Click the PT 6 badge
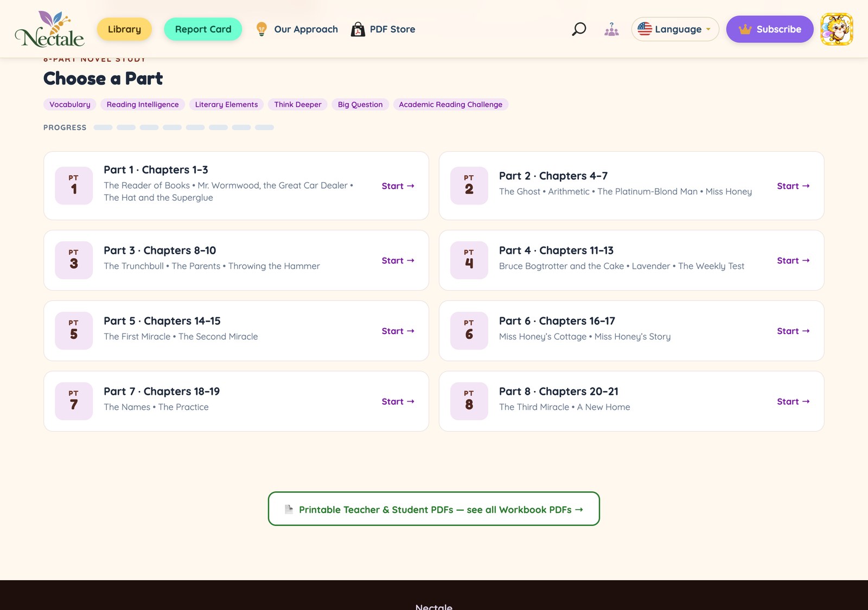 (x=469, y=331)
